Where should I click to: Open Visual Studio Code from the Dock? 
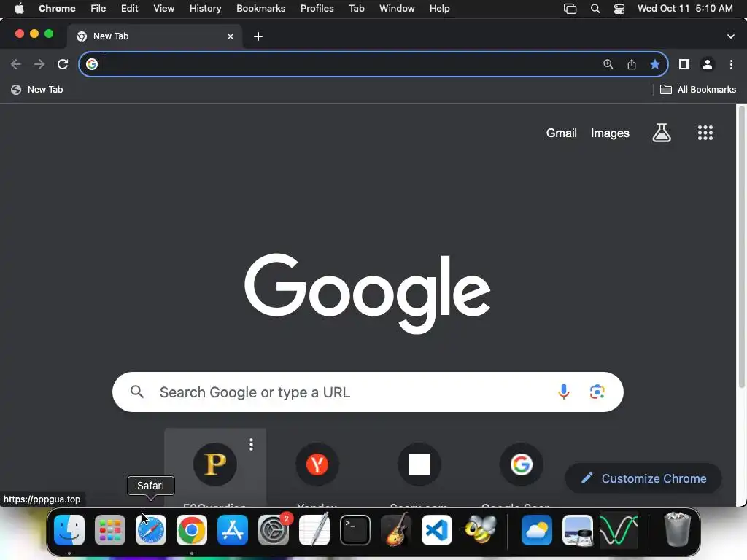437,530
